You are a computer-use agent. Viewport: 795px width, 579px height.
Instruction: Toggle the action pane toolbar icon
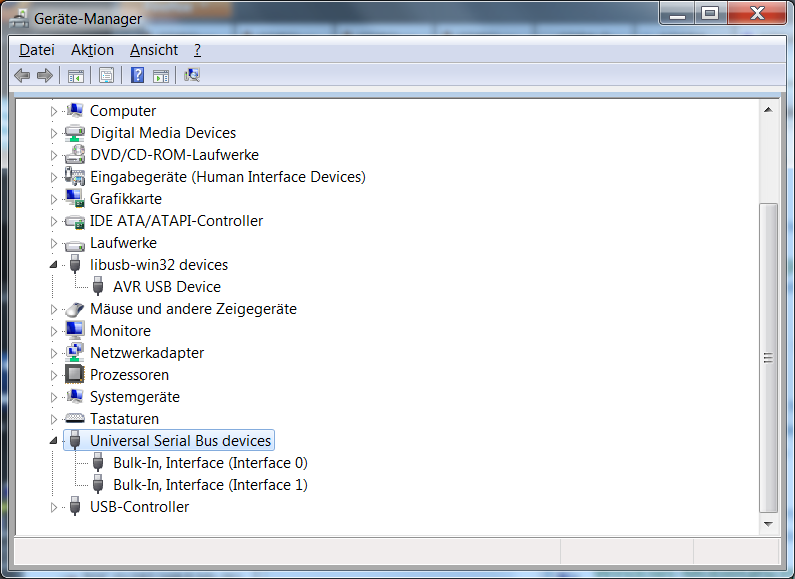pos(161,76)
